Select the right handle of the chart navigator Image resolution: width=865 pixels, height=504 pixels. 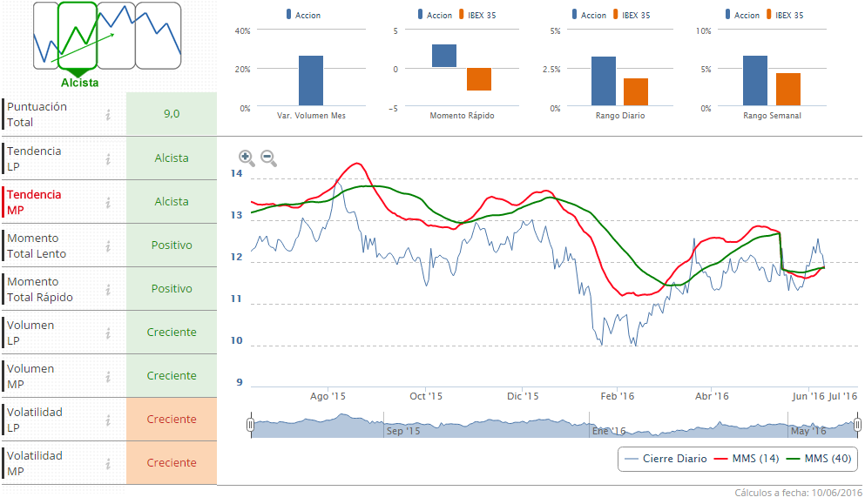[857, 425]
